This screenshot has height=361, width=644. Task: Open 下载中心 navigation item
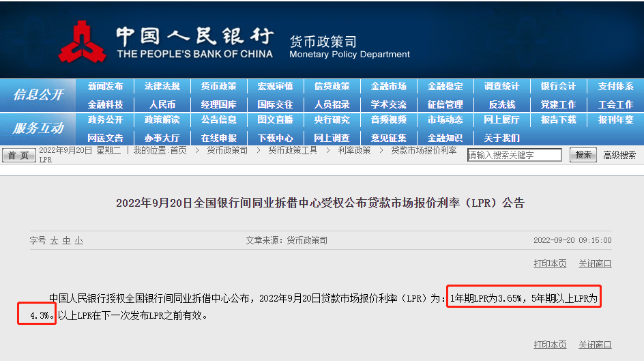275,138
